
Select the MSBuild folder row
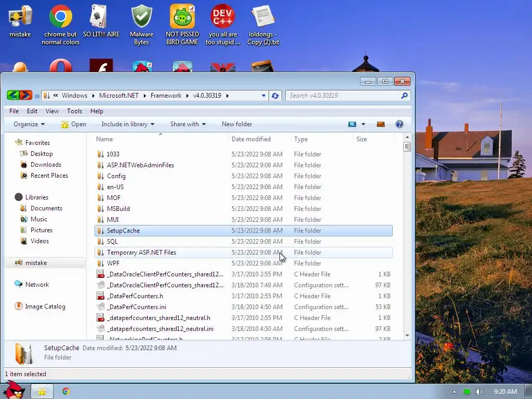point(243,209)
